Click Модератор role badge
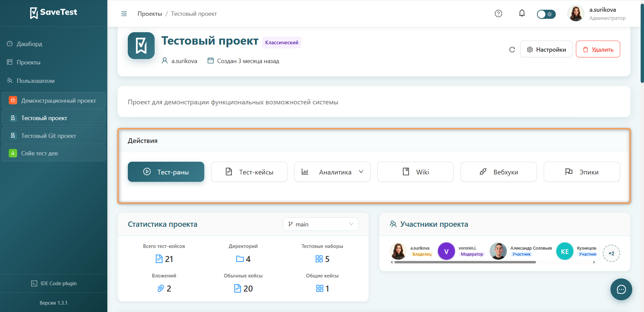 (x=472, y=254)
